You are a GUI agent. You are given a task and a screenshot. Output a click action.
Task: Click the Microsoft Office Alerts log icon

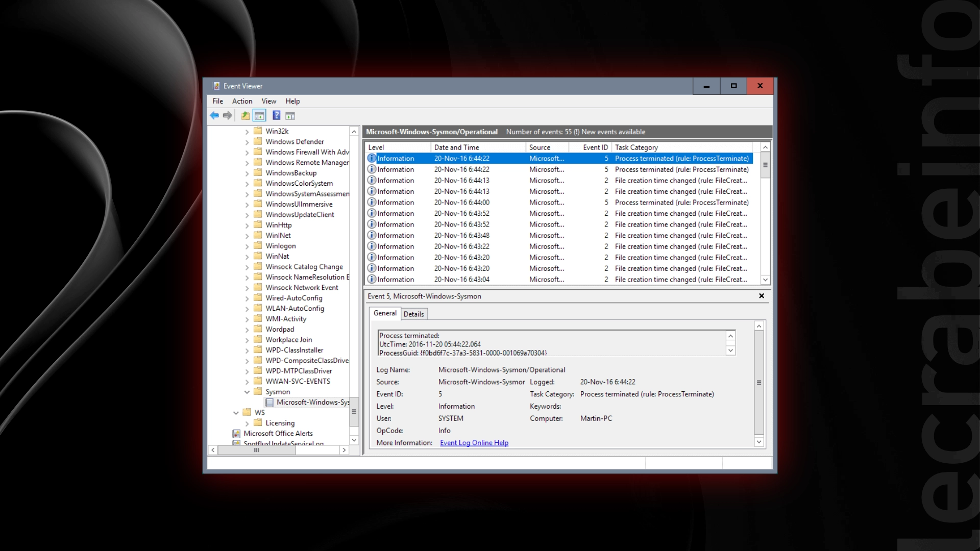[x=236, y=434]
